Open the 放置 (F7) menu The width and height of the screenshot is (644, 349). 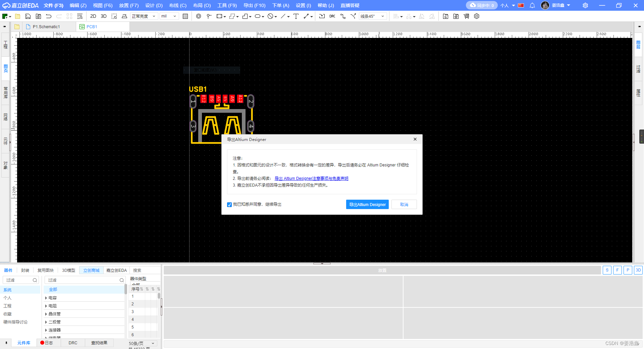tap(129, 5)
